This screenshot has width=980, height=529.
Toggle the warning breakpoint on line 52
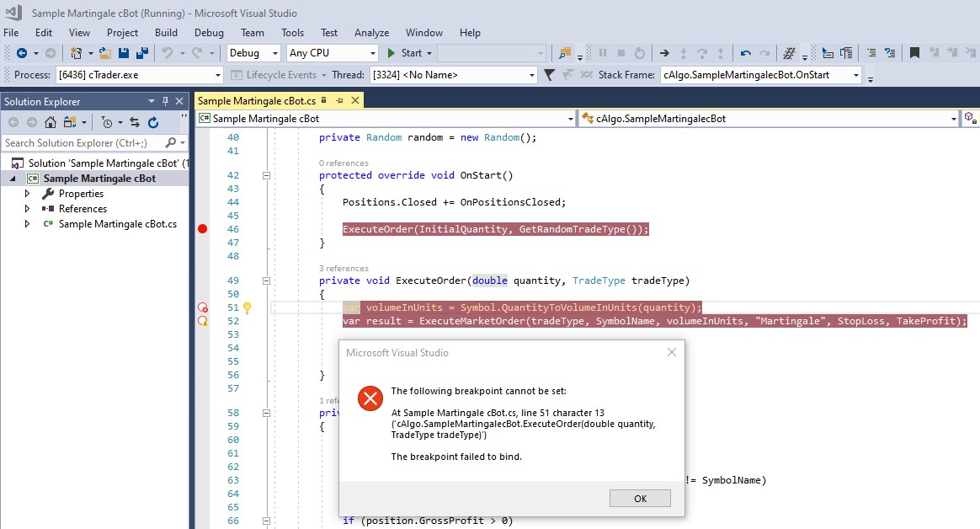pyautogui.click(x=203, y=321)
